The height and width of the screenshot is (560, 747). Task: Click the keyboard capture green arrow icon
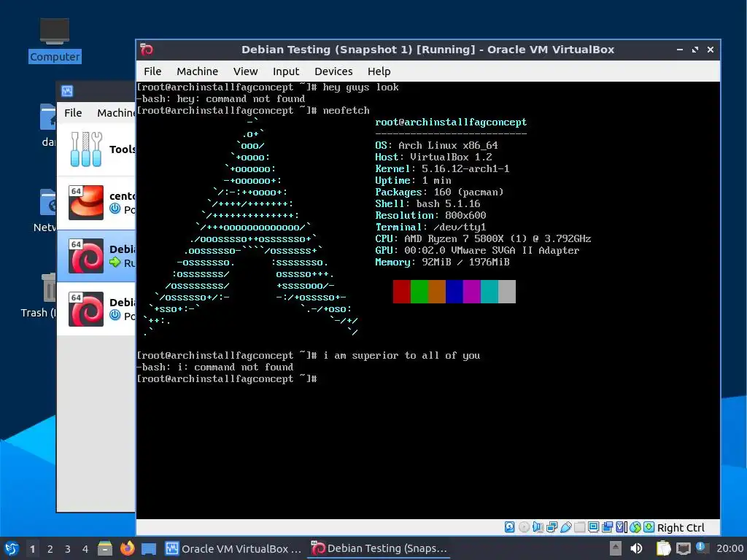click(649, 527)
